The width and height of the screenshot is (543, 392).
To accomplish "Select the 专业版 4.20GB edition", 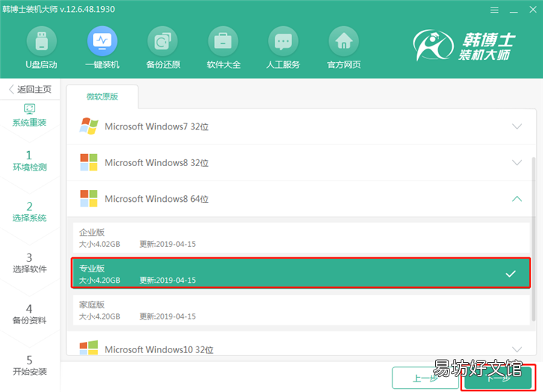I will click(301, 273).
